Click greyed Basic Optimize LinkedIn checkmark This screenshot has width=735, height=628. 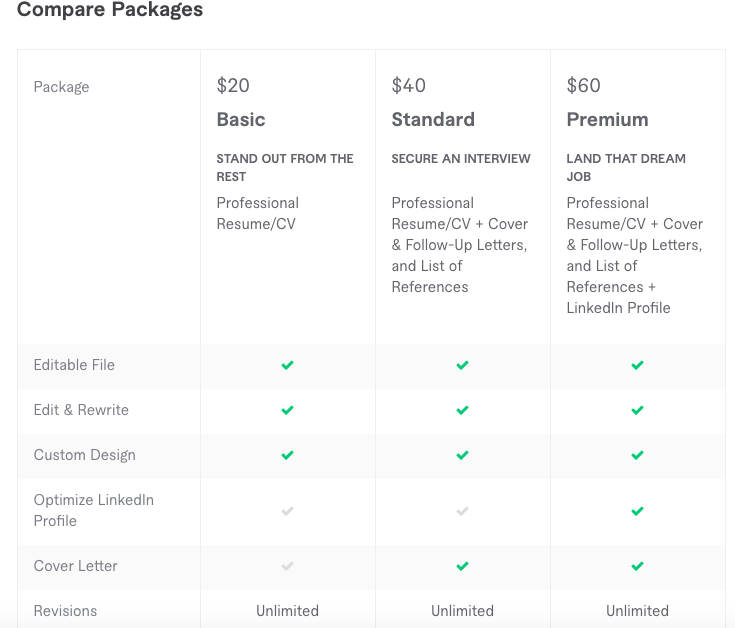point(287,511)
